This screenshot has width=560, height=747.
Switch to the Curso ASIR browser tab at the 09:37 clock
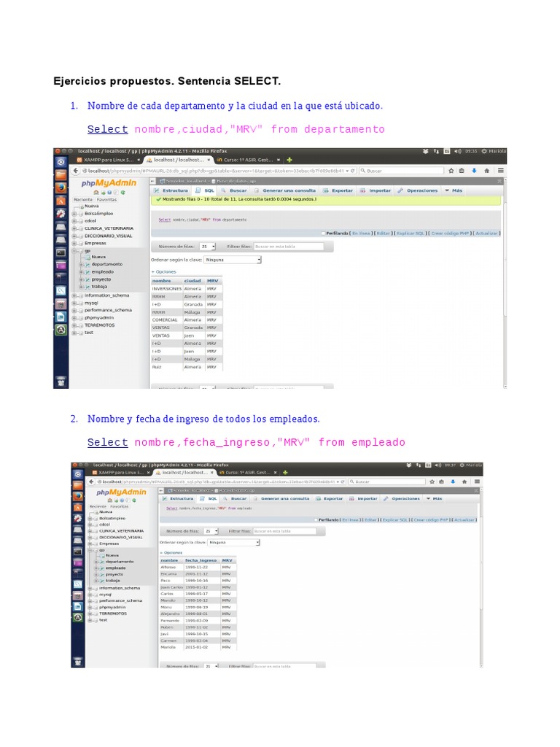(248, 473)
